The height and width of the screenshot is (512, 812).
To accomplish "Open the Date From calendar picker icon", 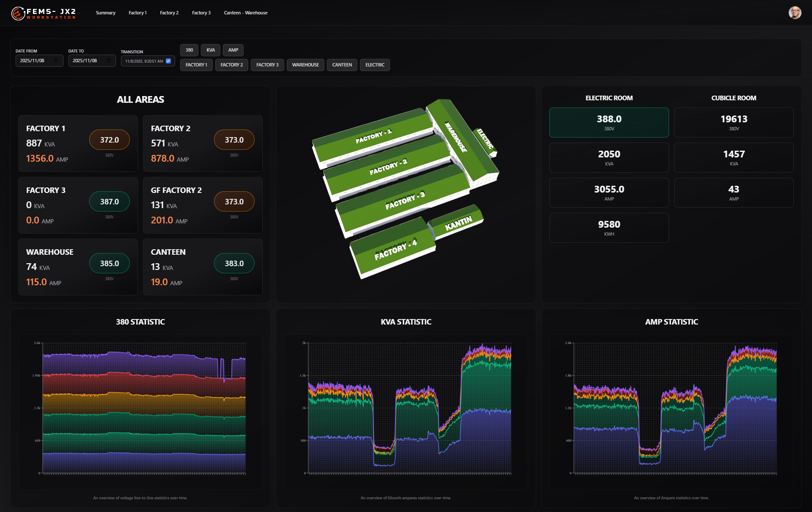I will (x=56, y=61).
